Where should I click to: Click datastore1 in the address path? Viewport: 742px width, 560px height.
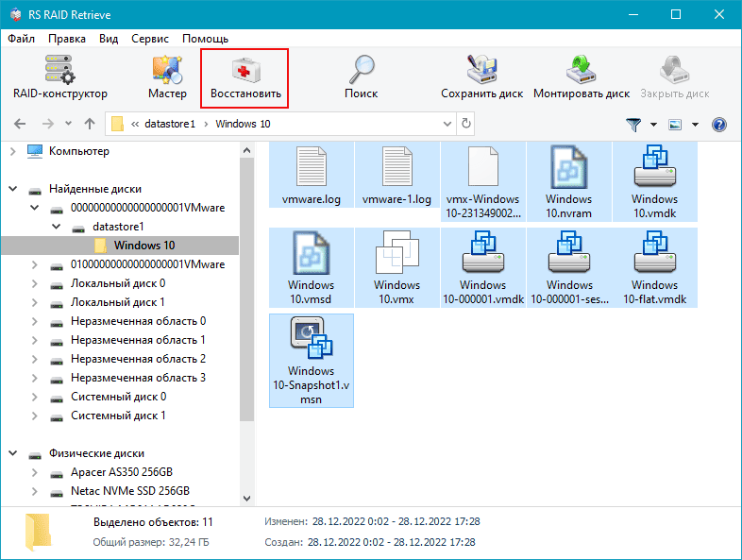tap(169, 124)
